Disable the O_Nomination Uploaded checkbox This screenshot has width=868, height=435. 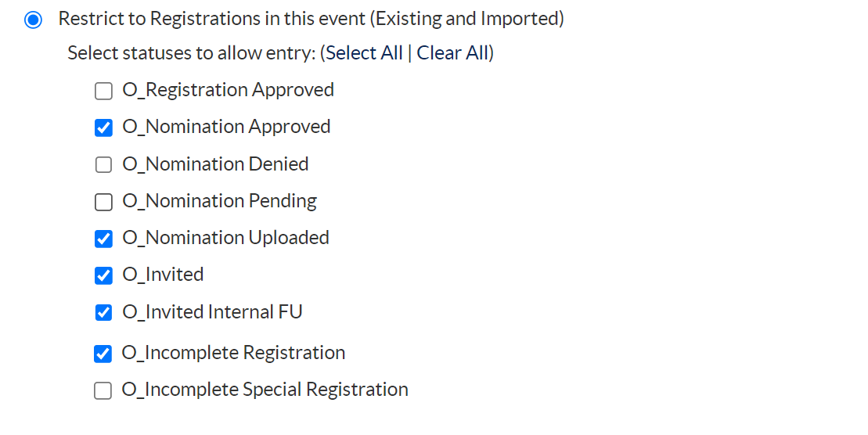[x=103, y=239]
